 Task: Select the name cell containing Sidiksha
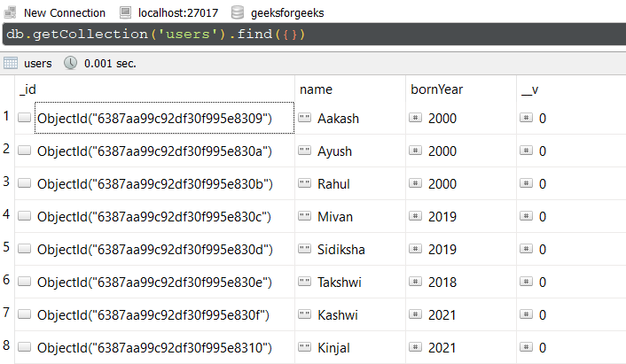point(339,249)
